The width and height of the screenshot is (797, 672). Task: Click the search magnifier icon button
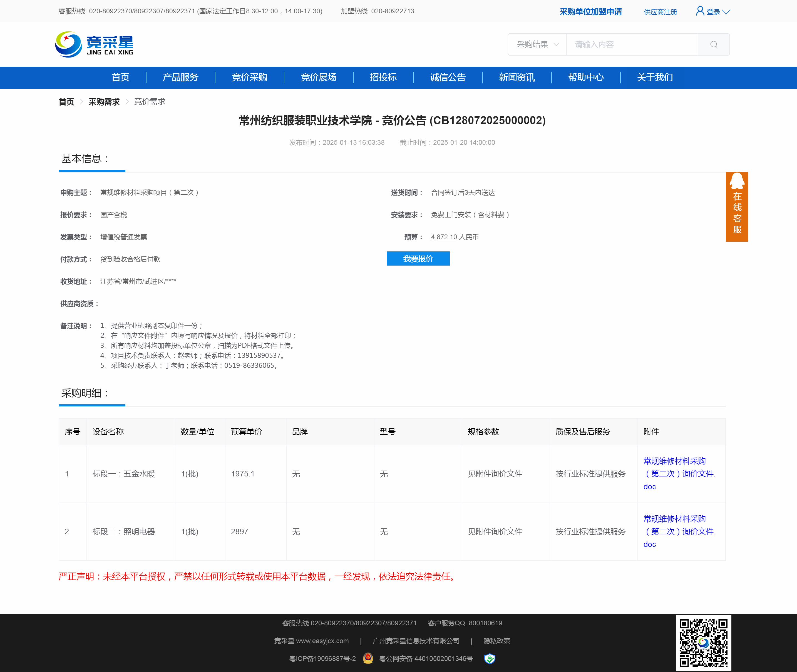point(714,44)
